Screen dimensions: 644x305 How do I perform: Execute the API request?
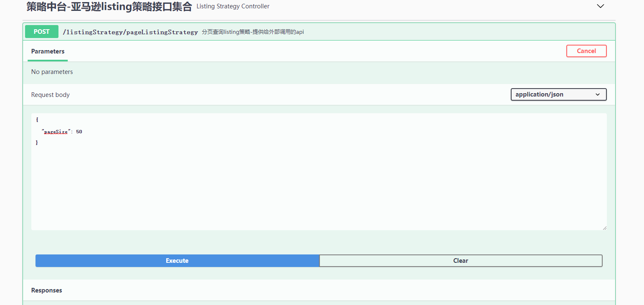point(177,261)
